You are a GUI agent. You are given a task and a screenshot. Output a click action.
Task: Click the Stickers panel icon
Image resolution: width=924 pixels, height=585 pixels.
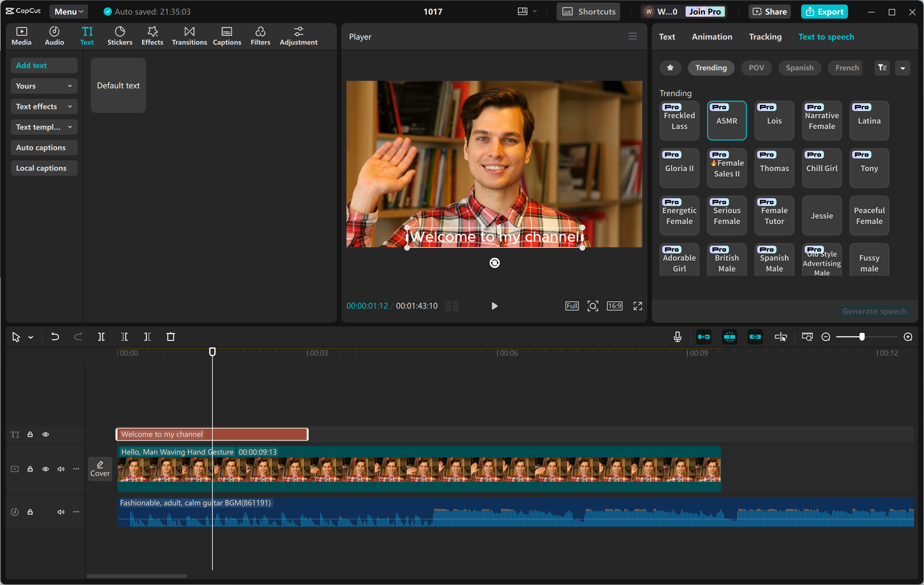[x=120, y=36]
